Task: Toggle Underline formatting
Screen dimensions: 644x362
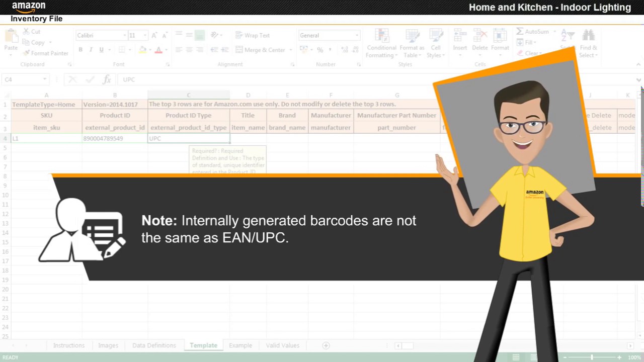Action: [102, 50]
